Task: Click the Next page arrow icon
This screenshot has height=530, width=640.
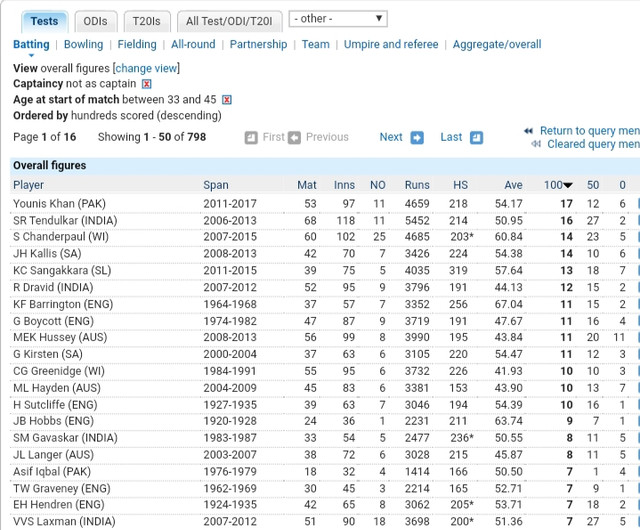Action: coord(417,138)
